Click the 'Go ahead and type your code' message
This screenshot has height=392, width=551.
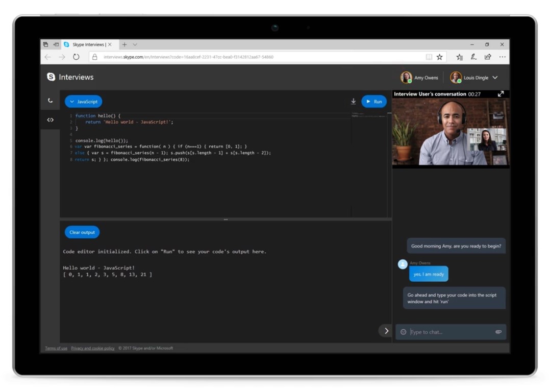454,298
